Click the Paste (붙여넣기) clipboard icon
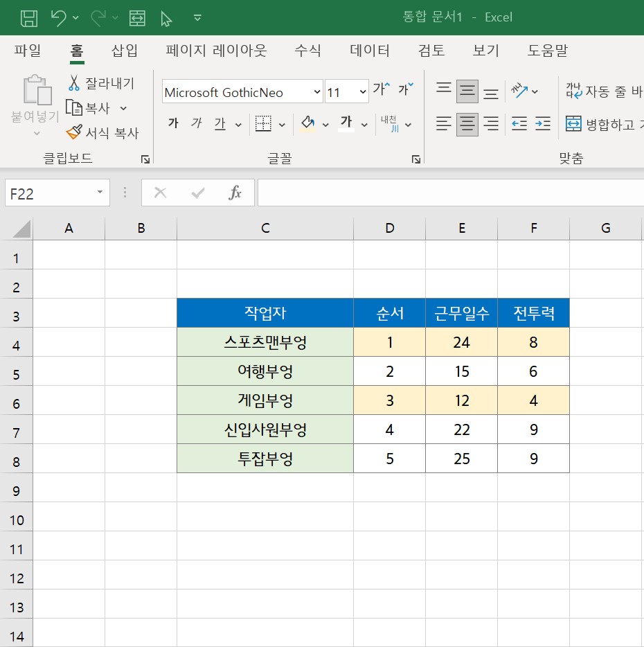The image size is (644, 647). (x=37, y=90)
